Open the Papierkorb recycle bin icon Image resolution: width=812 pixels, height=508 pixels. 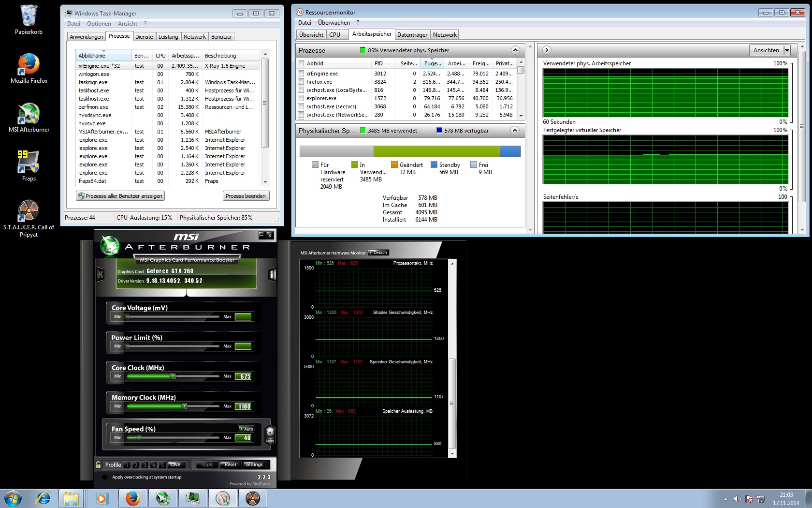coord(29,20)
